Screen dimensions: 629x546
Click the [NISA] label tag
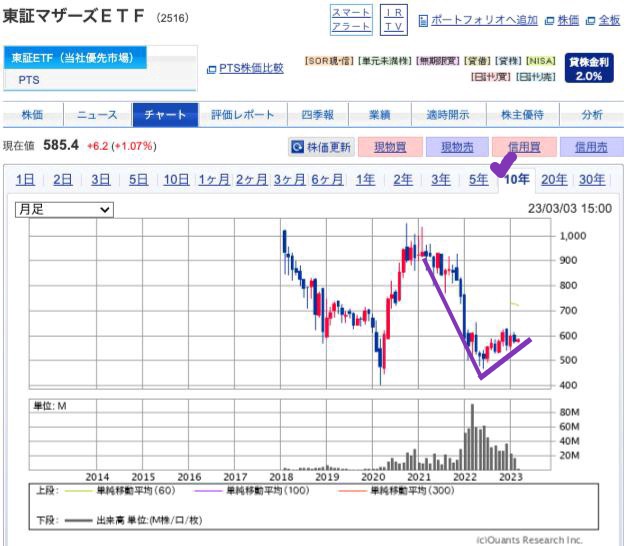pyautogui.click(x=541, y=61)
